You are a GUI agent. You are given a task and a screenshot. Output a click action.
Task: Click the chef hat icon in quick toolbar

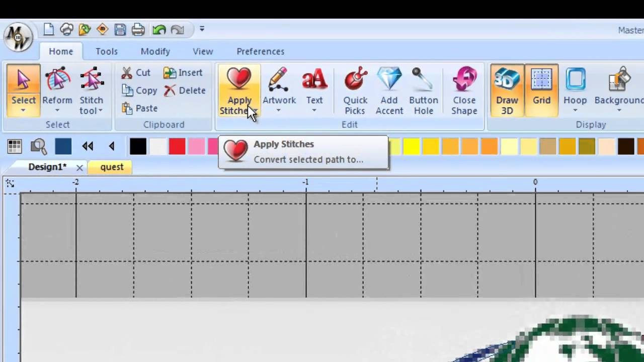tap(66, 30)
